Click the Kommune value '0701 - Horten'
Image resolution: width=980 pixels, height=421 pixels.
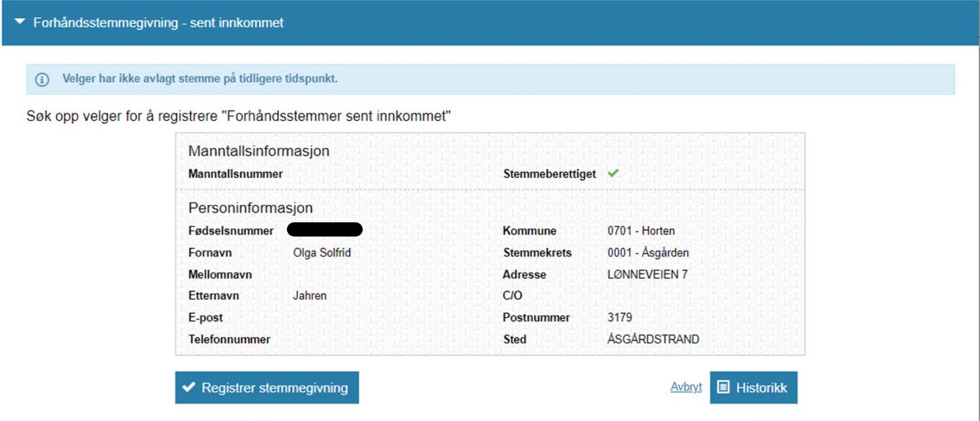[640, 231]
